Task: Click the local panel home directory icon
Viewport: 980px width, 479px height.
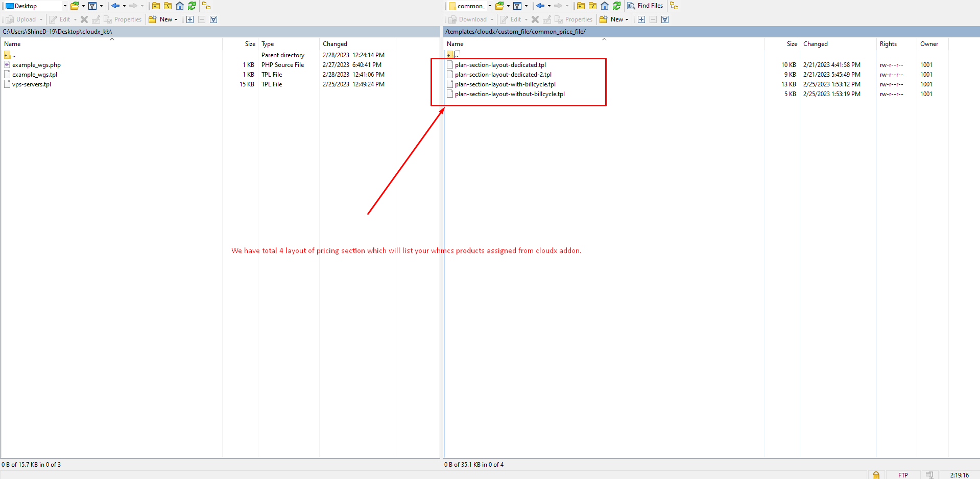Action: tap(180, 6)
